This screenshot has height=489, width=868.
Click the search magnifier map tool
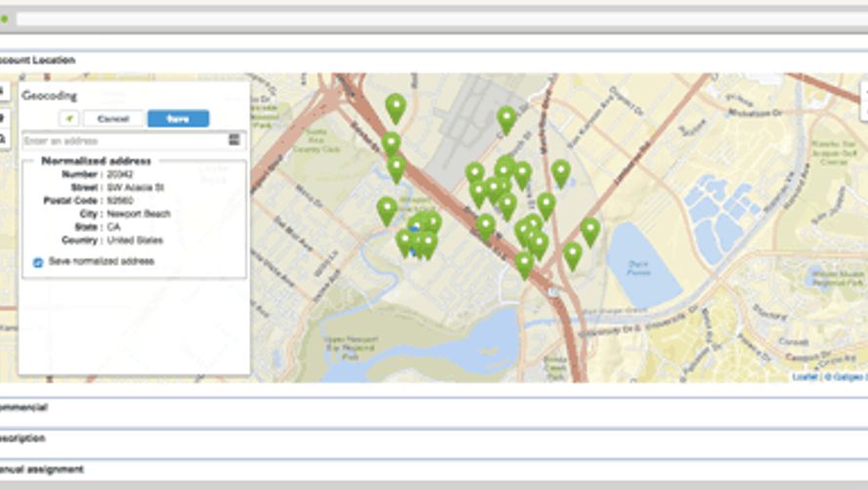[x=3, y=138]
